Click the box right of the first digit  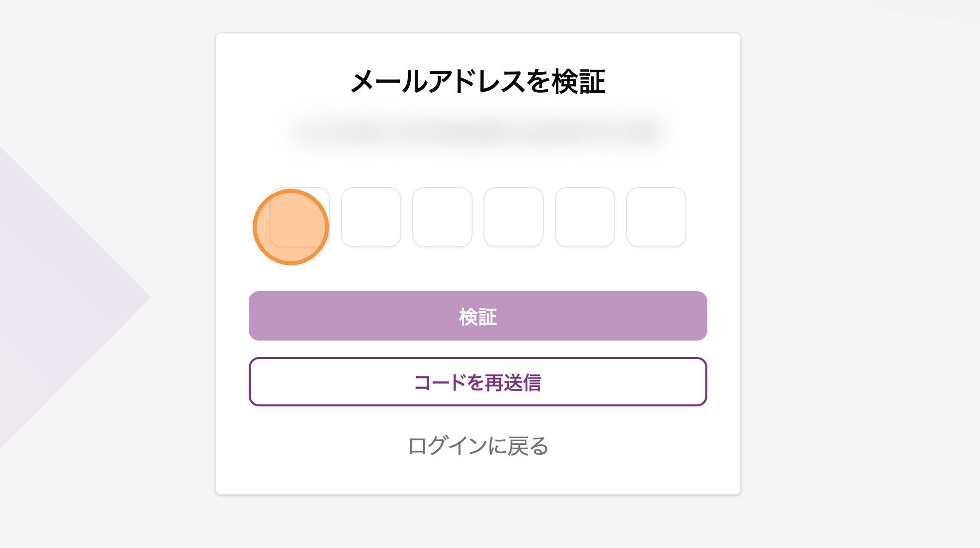(x=371, y=217)
